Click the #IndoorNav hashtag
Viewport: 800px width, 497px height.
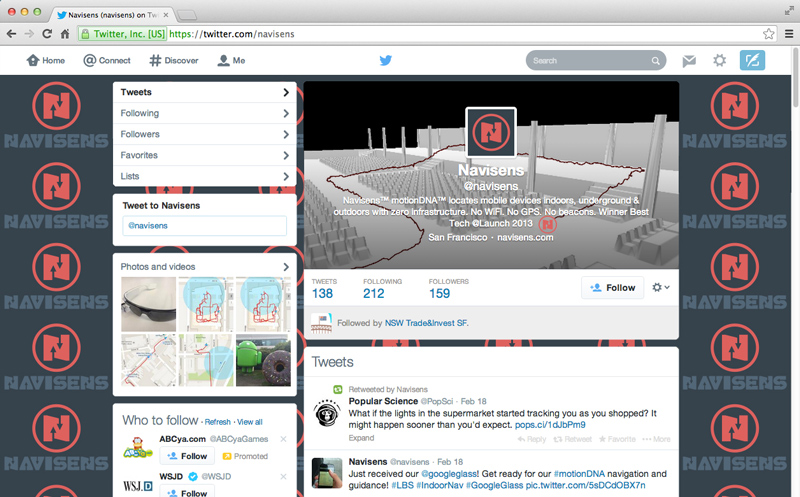[x=439, y=485]
